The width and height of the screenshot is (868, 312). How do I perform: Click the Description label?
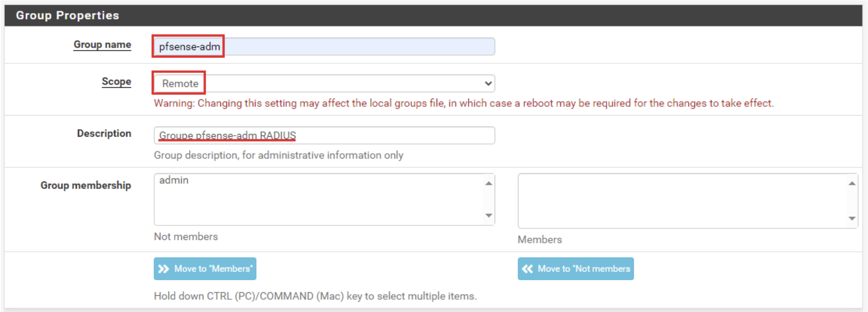coord(104,133)
